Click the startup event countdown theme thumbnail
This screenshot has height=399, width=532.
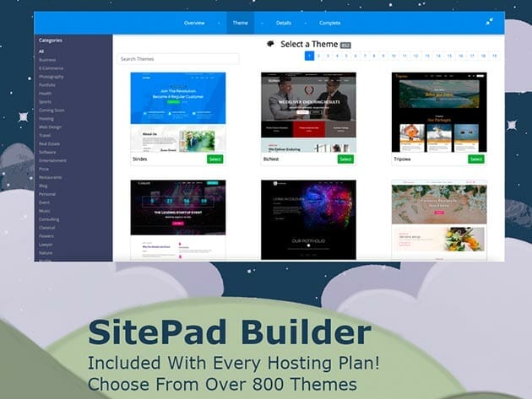point(178,219)
